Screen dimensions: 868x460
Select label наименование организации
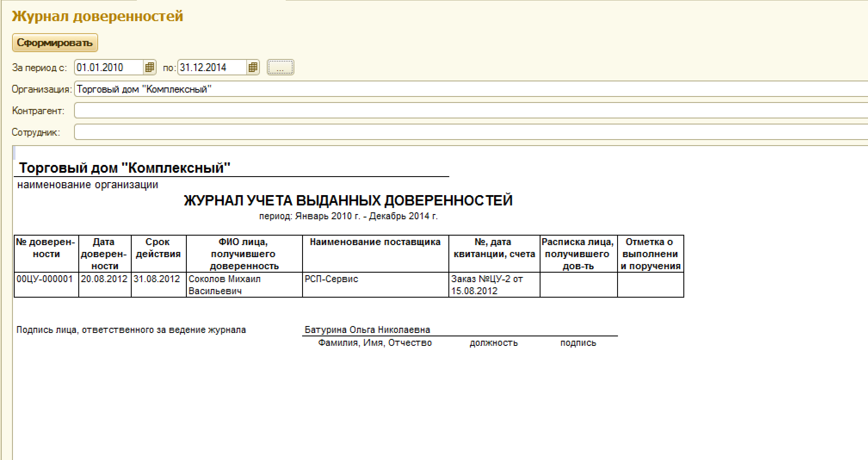[x=87, y=185]
